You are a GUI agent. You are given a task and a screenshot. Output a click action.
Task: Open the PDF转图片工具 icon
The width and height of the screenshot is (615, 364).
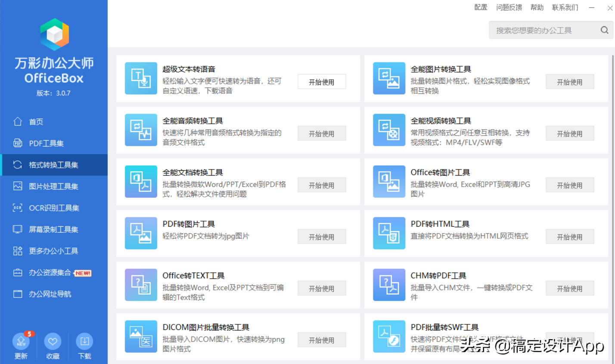coord(141,233)
